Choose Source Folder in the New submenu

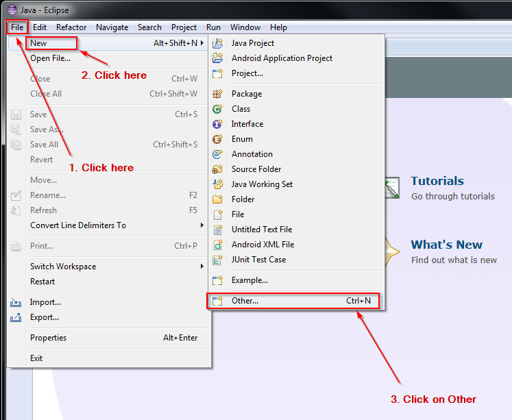coord(297,169)
